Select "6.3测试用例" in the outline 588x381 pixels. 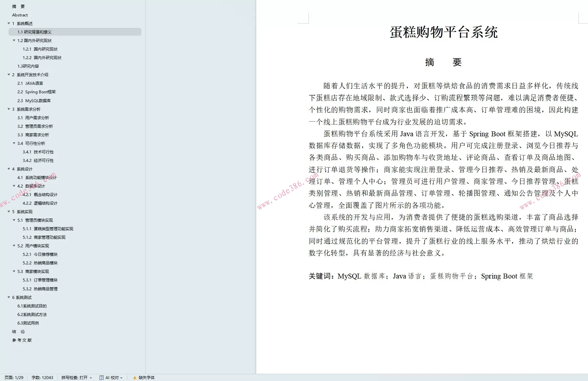pyautogui.click(x=28, y=323)
